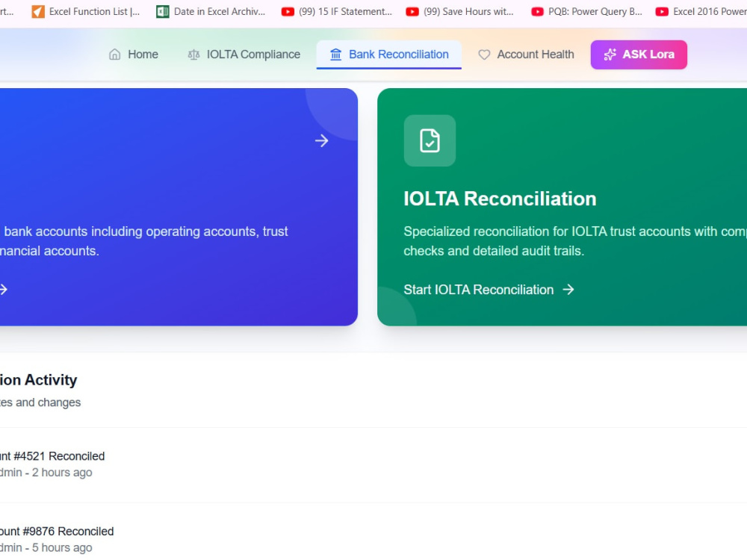Click the green Excel bookmark favicon
Image resolution: width=747 pixels, height=560 pixels.
[x=163, y=11]
